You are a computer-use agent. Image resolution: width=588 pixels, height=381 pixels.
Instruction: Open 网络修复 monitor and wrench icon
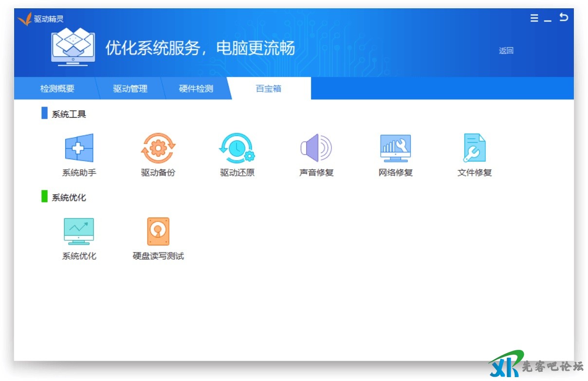[395, 148]
